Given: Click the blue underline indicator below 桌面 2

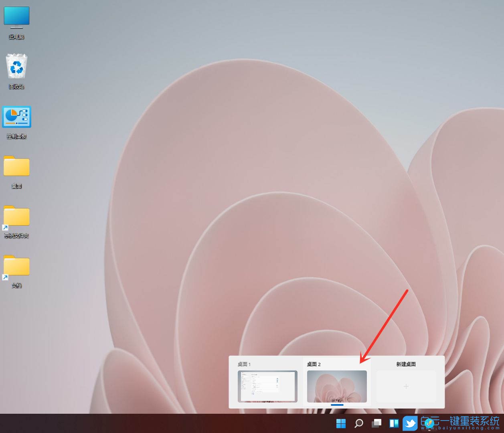Looking at the screenshot, I should click(x=337, y=405).
